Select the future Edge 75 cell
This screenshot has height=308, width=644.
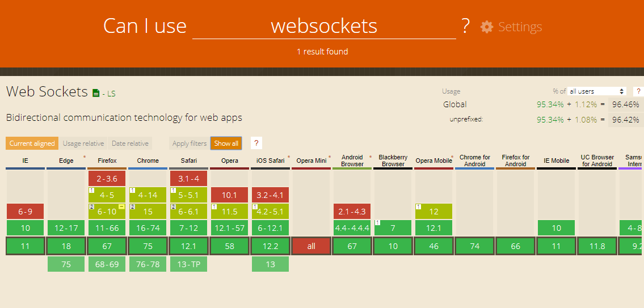coord(66,264)
